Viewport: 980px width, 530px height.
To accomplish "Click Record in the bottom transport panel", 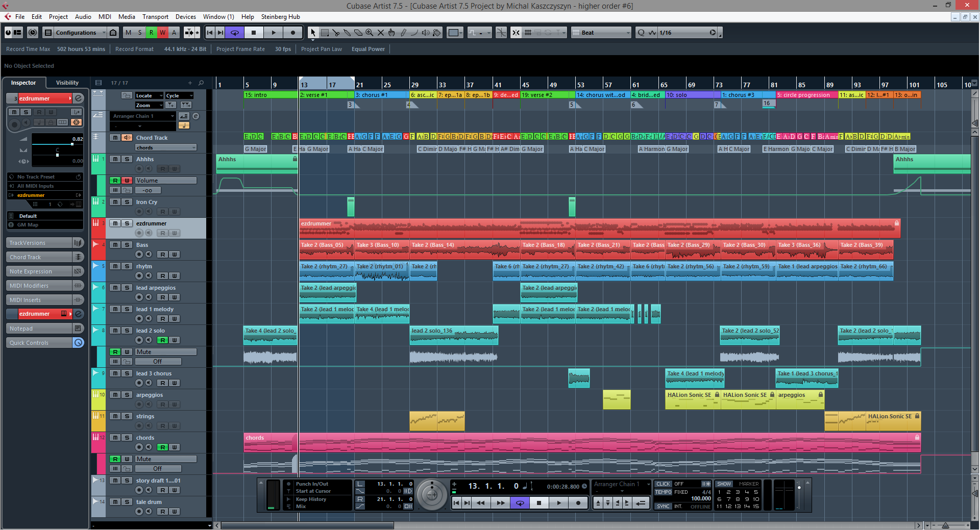I will pyautogui.click(x=578, y=503).
